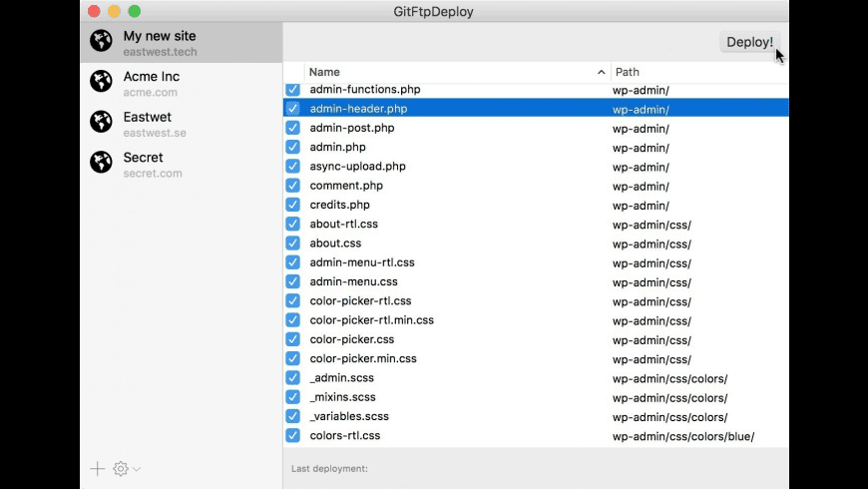868x489 pixels.
Task: Toggle checkbox for color-picker.min.css
Action: pyautogui.click(x=293, y=358)
